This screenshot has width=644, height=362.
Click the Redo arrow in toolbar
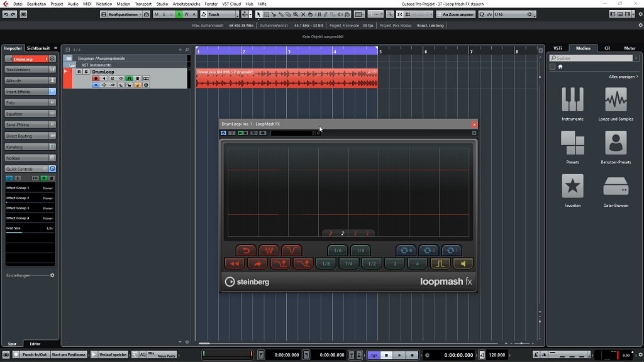point(13,14)
